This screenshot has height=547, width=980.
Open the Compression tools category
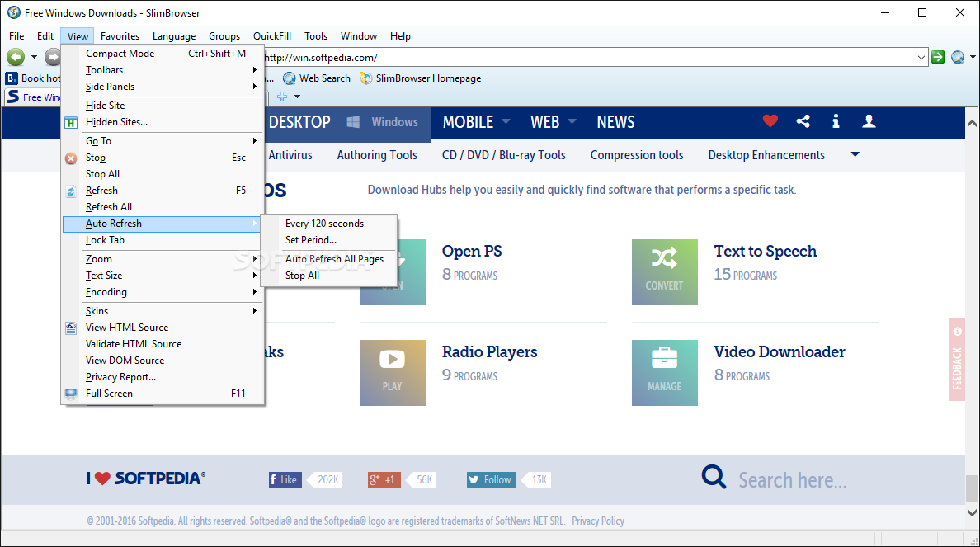click(637, 155)
